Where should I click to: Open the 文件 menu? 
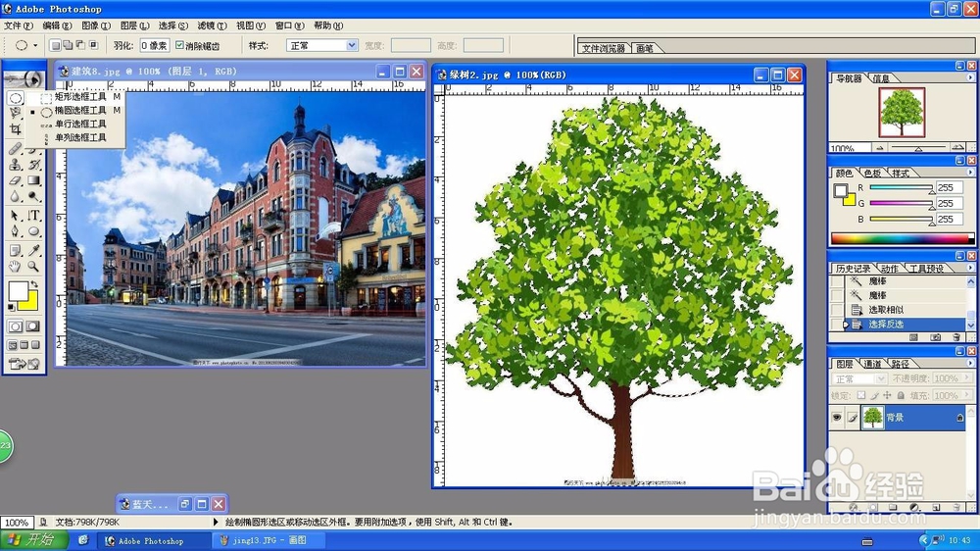coord(18,25)
